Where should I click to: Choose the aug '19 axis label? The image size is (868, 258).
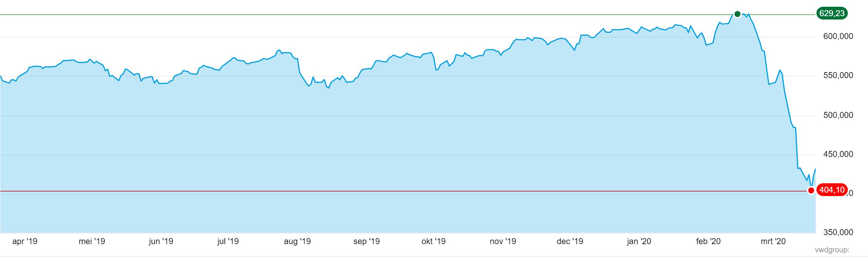(297, 241)
